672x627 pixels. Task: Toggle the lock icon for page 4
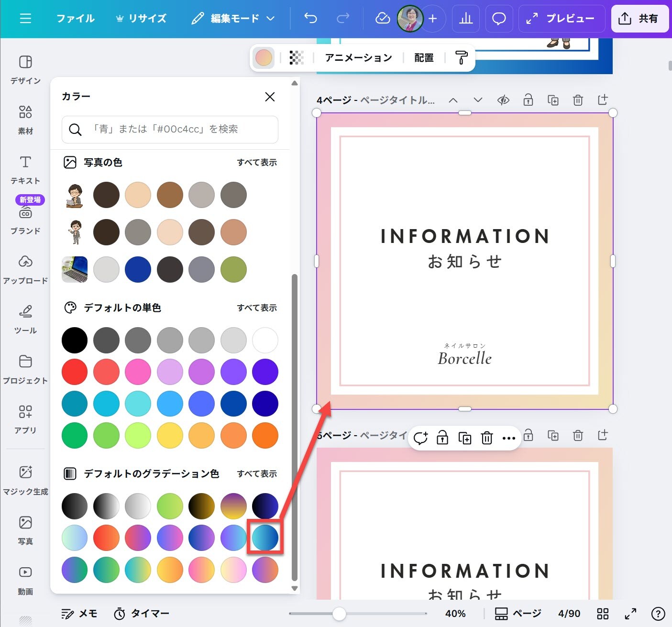[528, 100]
